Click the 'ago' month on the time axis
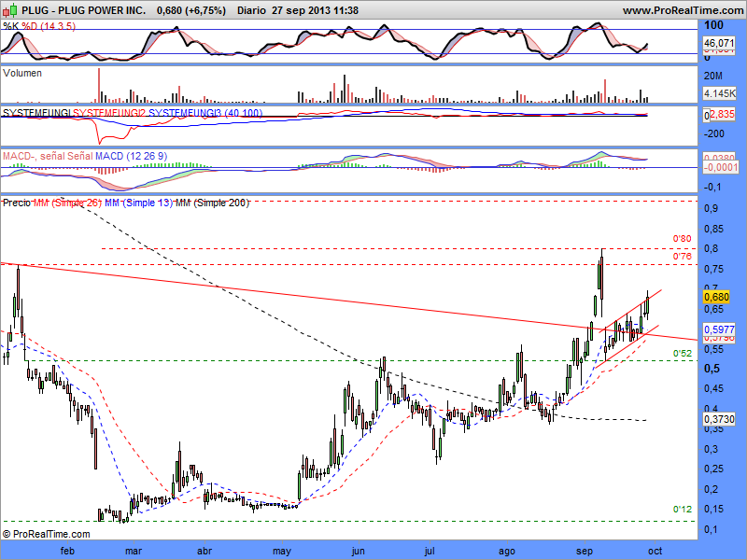This screenshot has height=560, width=747. (x=507, y=552)
